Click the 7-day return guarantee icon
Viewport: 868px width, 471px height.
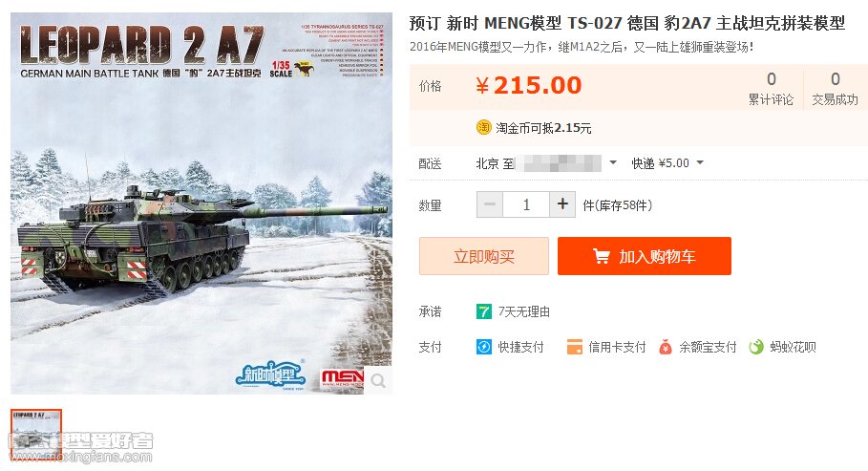(484, 311)
